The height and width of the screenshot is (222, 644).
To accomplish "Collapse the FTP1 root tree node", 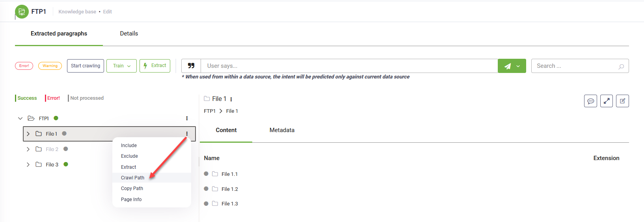I will pos(20,118).
